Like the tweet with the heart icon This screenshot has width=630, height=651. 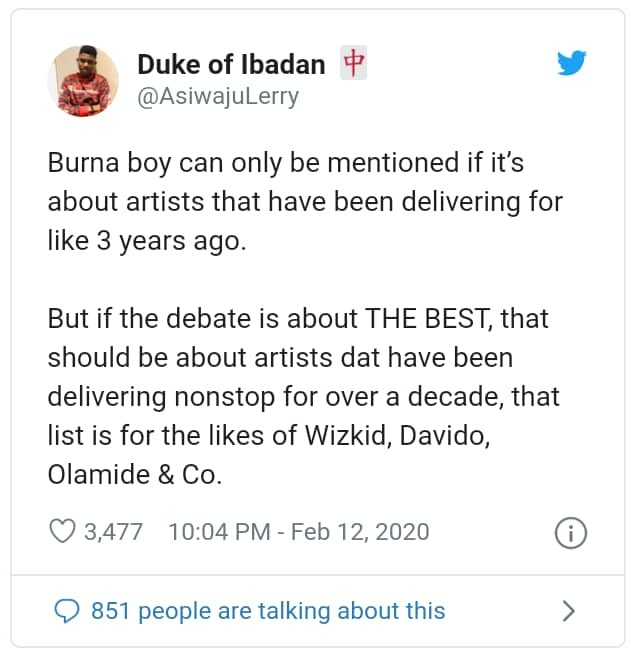pos(63,532)
